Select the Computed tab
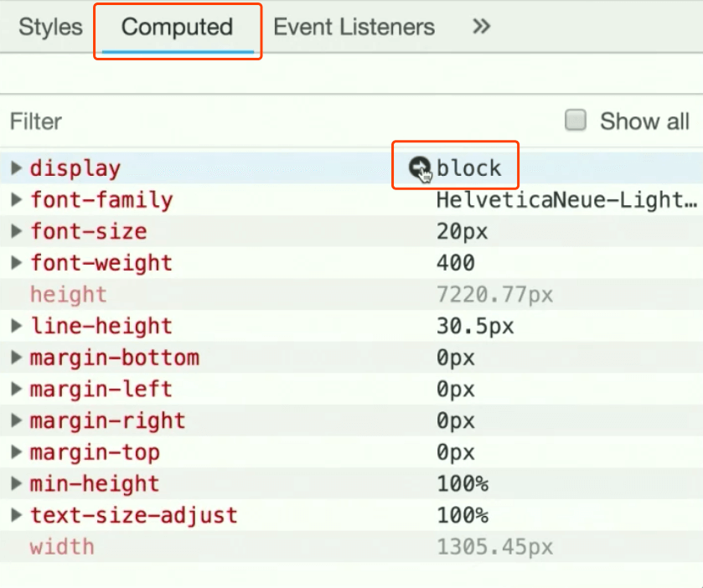This screenshot has width=703, height=588. click(x=177, y=27)
